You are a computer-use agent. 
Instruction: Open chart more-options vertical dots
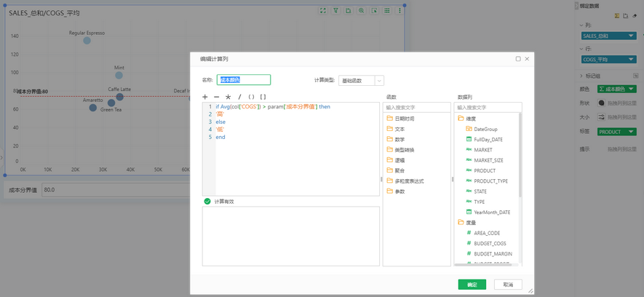click(x=399, y=11)
